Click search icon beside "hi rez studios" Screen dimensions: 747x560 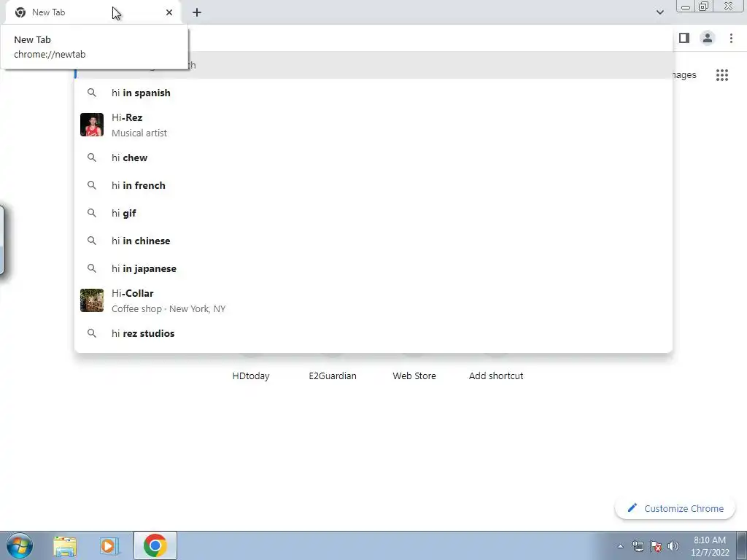click(x=92, y=333)
